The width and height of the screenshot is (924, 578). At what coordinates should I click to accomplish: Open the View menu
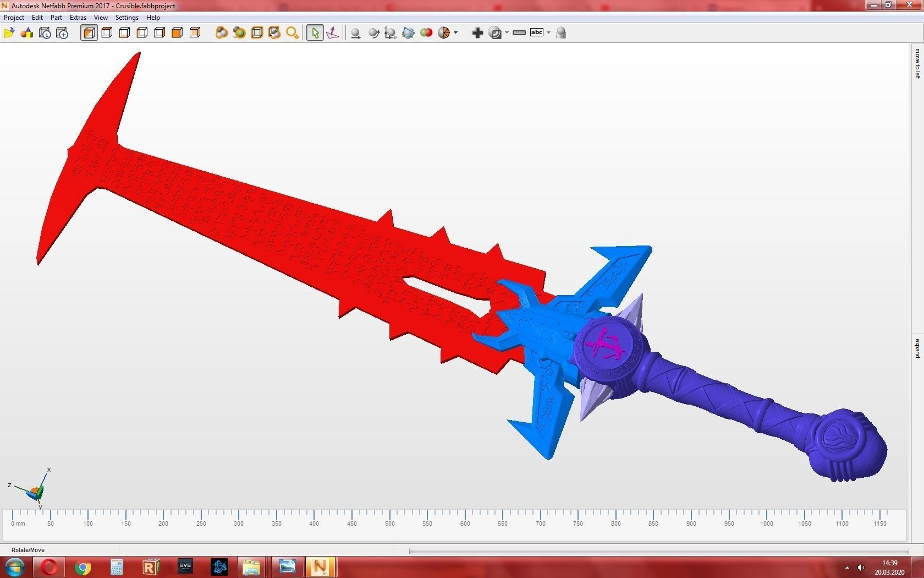point(101,18)
